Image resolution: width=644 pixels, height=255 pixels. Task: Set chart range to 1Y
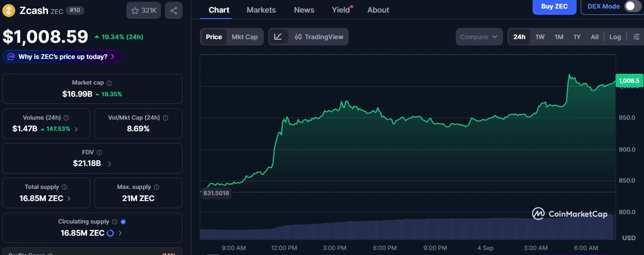click(x=577, y=37)
